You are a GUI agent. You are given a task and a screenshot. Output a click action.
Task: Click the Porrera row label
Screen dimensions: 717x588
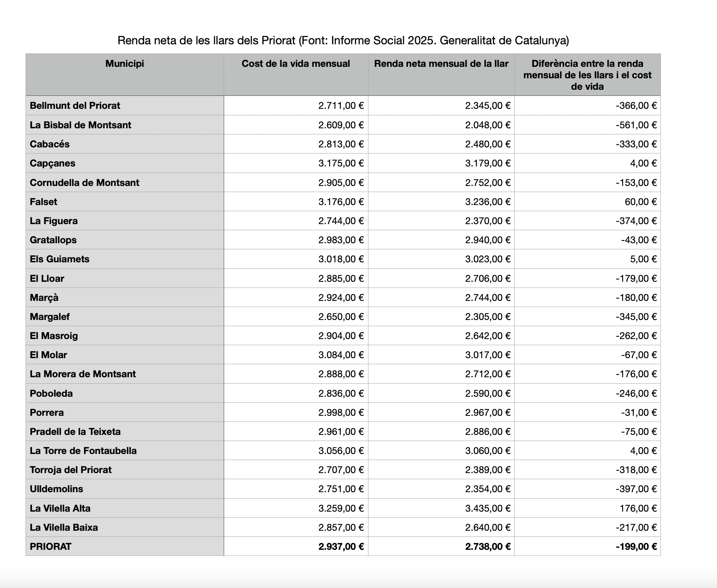pyautogui.click(x=47, y=413)
